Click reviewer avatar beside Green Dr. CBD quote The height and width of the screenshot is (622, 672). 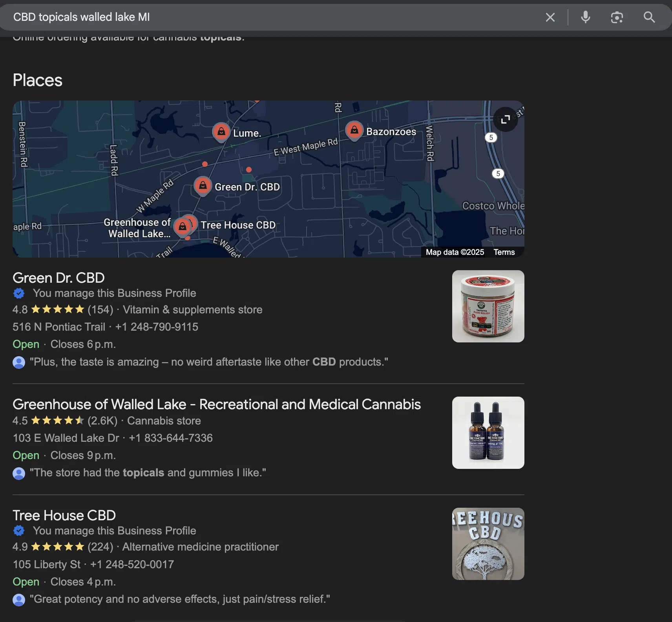[19, 362]
